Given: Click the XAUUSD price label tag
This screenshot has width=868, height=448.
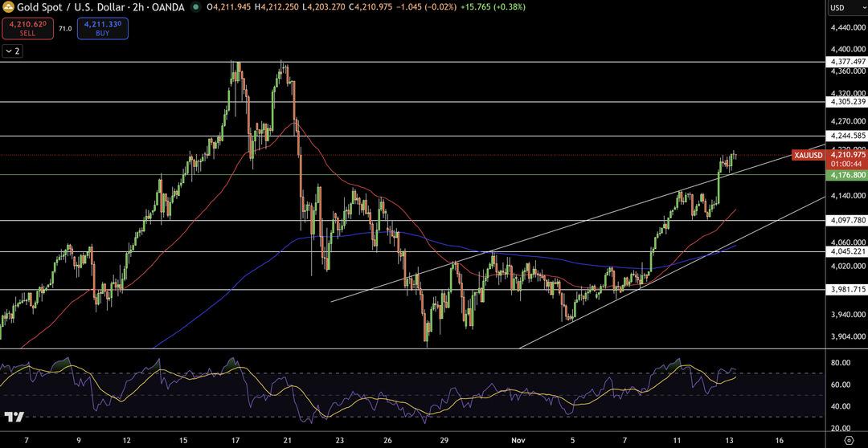Looking at the screenshot, I should (808, 155).
